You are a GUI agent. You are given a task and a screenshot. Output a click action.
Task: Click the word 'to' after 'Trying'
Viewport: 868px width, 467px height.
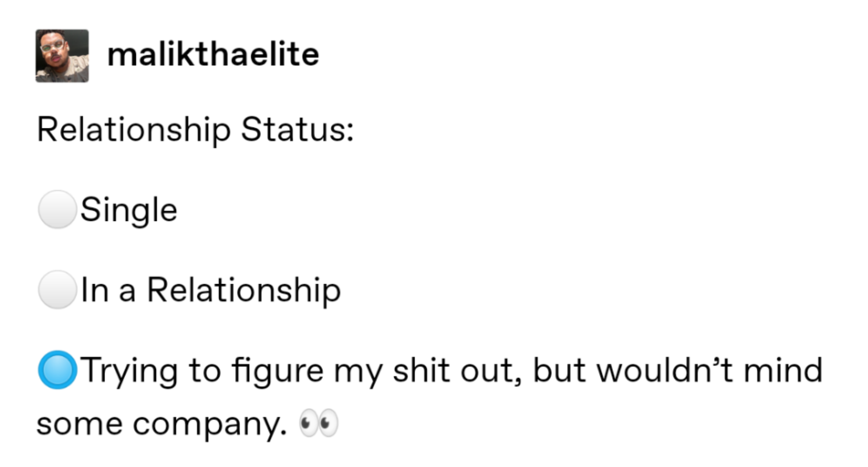(x=205, y=372)
